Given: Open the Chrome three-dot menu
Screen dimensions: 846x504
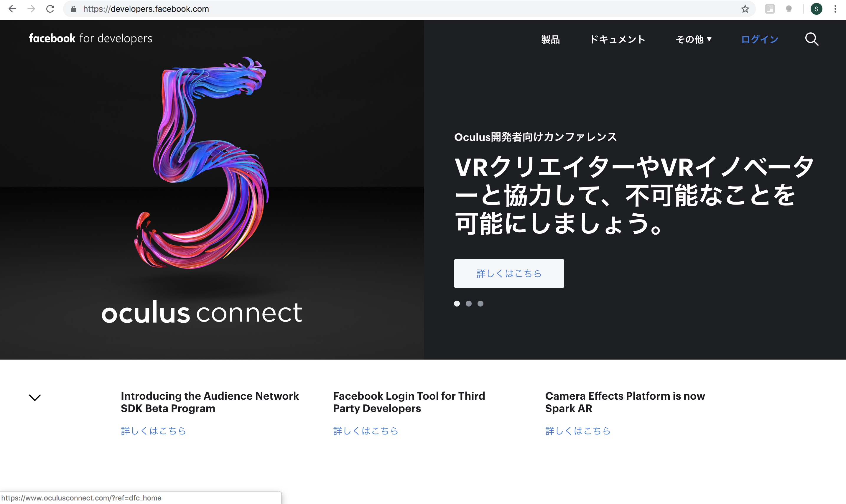Looking at the screenshot, I should pyautogui.click(x=835, y=9).
